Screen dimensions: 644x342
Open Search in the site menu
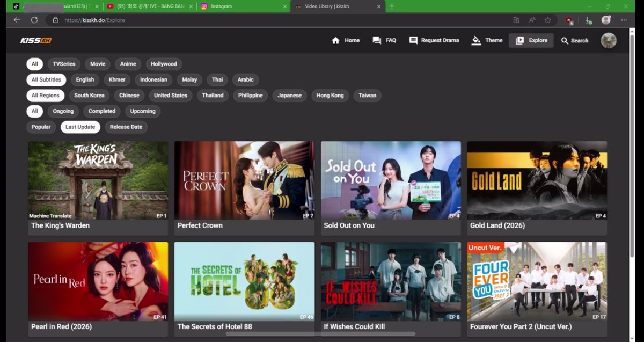(575, 41)
